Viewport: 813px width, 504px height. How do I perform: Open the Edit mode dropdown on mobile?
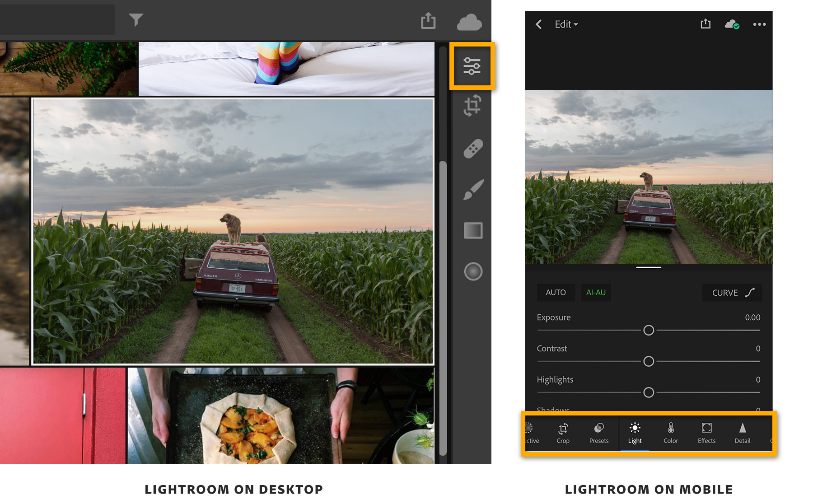click(x=566, y=24)
